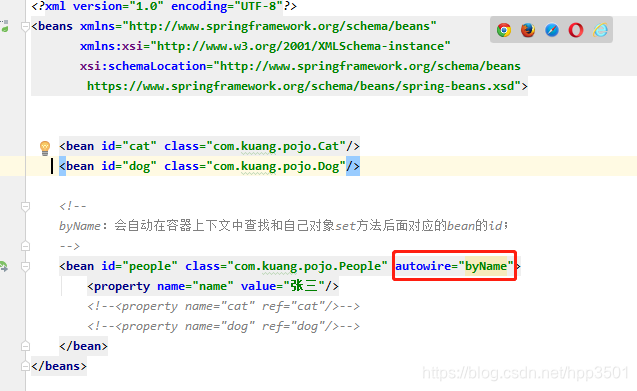Viewport: 637px width, 391px height.
Task: Click fold marker at closing beans tag
Action: 25,366
